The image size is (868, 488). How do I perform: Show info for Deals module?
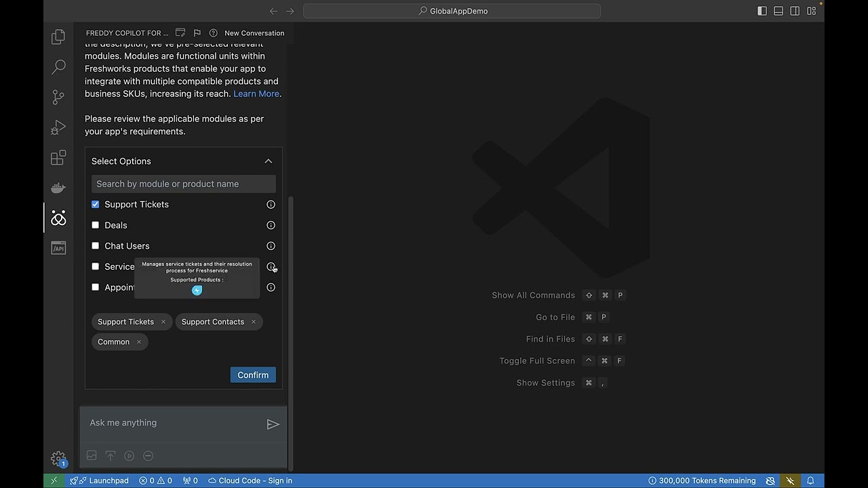click(271, 225)
